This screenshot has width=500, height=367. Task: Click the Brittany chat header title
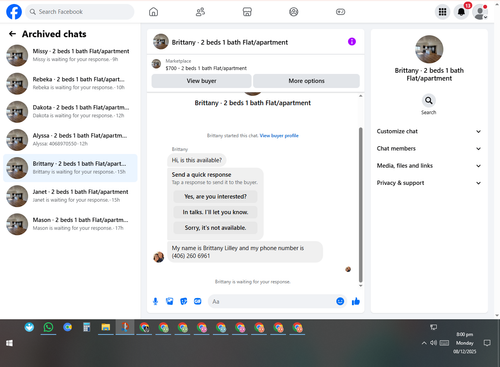230,42
